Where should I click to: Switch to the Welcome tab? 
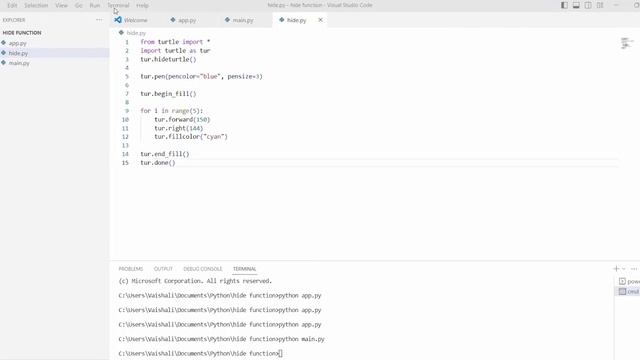tap(136, 20)
